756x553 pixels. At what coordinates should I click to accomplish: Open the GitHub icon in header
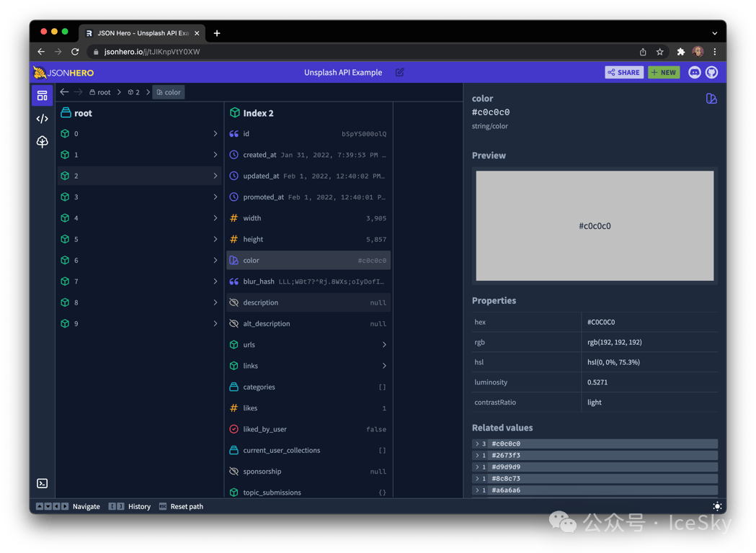click(711, 72)
